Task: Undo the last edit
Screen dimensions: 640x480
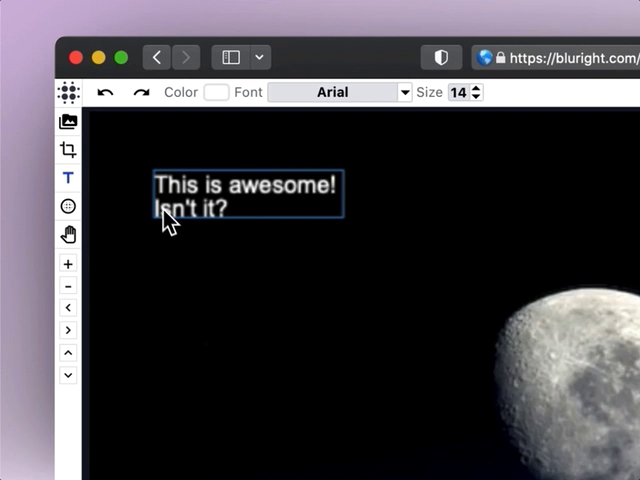Action: [105, 93]
